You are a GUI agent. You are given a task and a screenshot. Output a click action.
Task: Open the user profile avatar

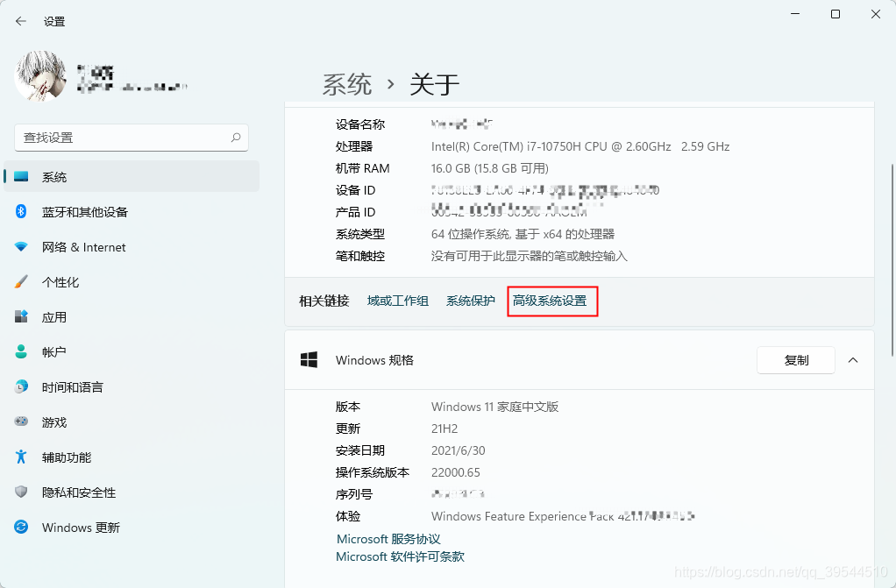40,76
